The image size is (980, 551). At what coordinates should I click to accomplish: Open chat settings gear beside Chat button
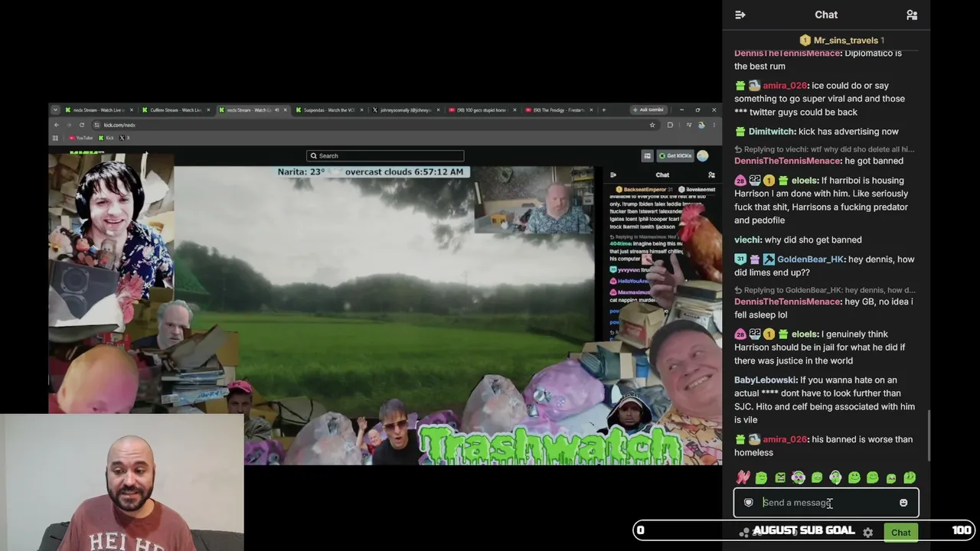(867, 533)
